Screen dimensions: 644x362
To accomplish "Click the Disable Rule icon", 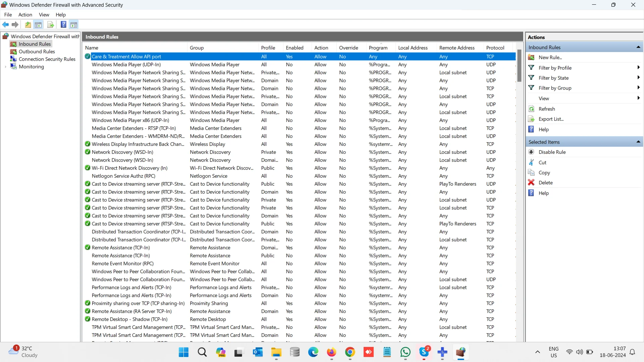I will (531, 152).
